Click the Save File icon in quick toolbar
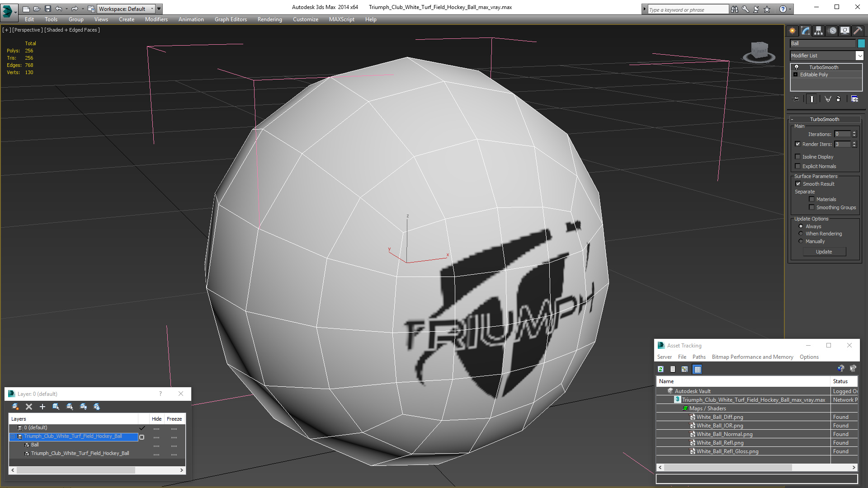868x488 pixels. [48, 9]
